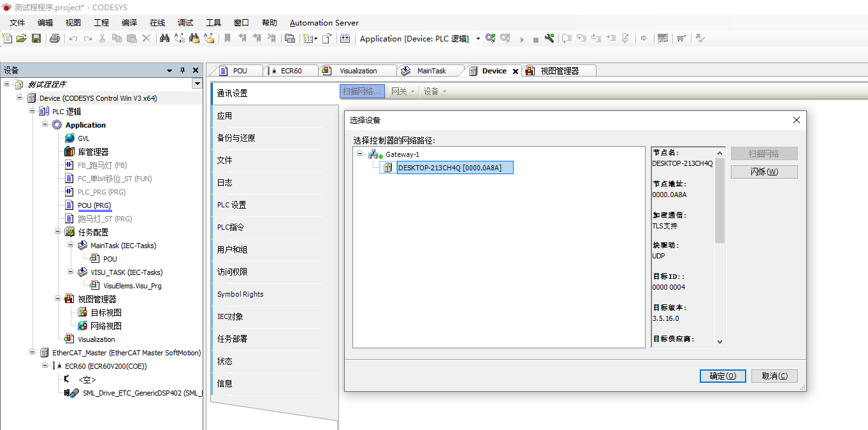Open the Automation Server menu
Screen dimensions: 868x430
[x=324, y=22]
